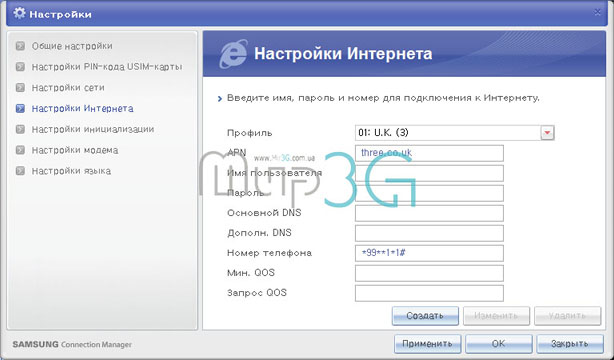Click Internet Explorer globe icon in header
The height and width of the screenshot is (360, 614).
233,54
